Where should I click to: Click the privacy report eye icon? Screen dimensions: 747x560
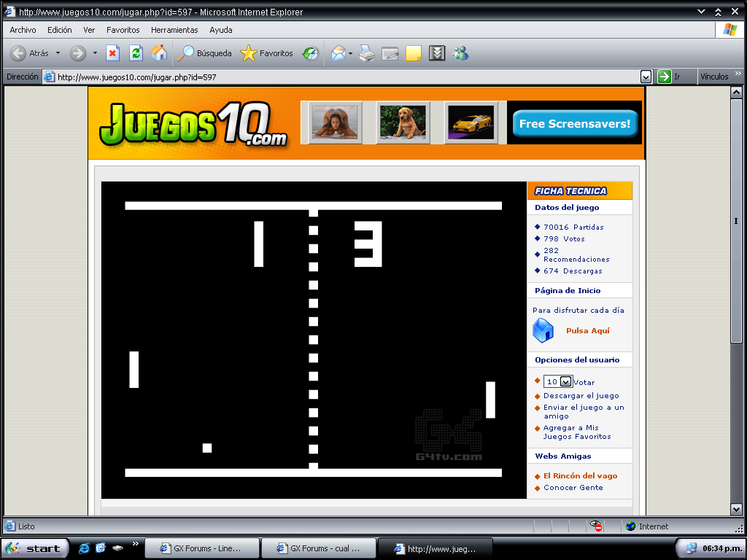click(595, 526)
